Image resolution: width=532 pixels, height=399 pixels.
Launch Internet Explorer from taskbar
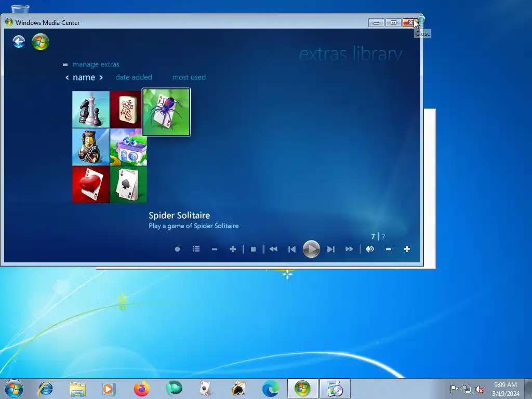coord(46,389)
